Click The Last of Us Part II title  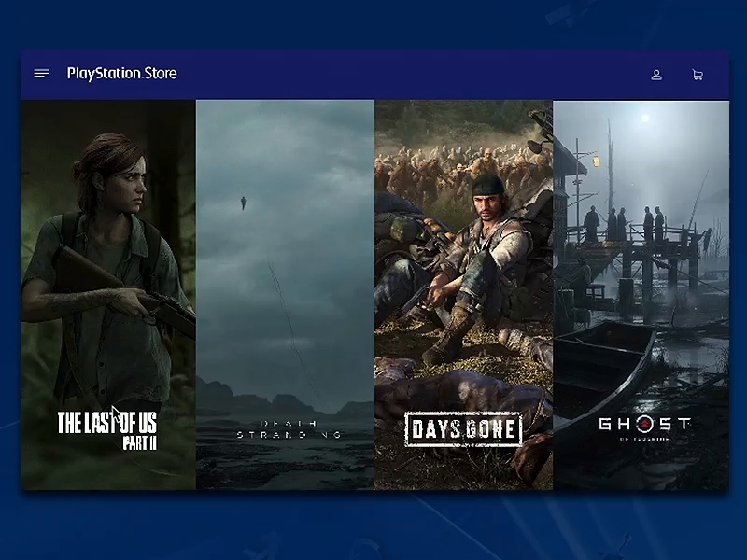click(x=107, y=430)
